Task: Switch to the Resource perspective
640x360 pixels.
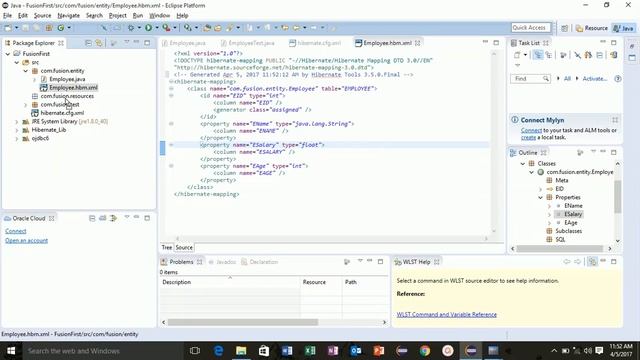Action: [592, 28]
